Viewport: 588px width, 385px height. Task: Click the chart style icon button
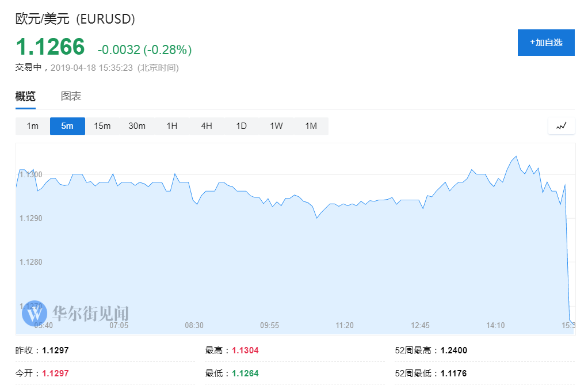561,126
